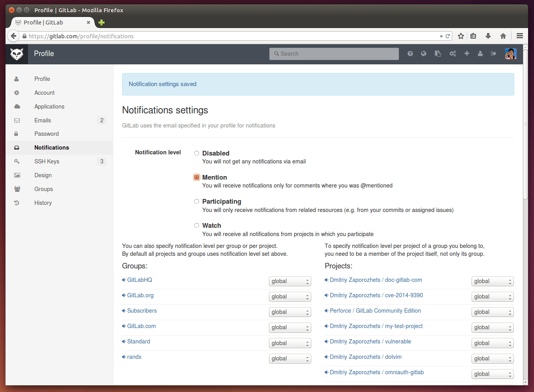Click the plus icon to create new project
This screenshot has width=534, height=392.
[x=467, y=53]
